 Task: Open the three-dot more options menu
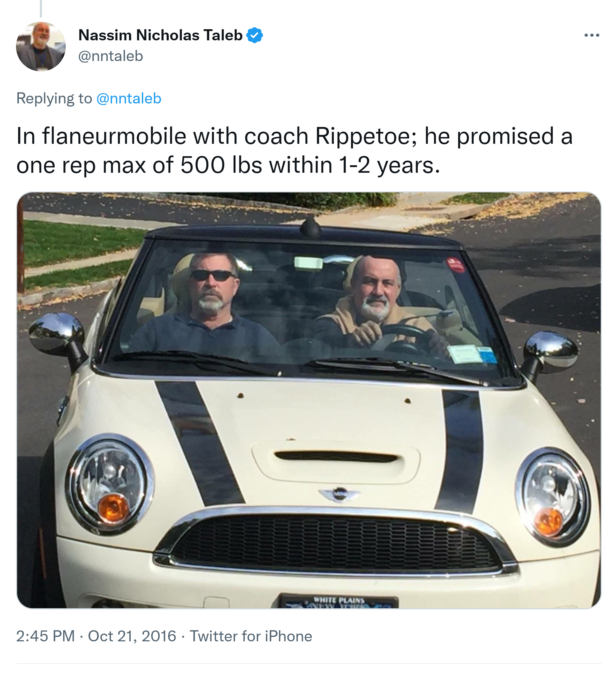coord(591,35)
